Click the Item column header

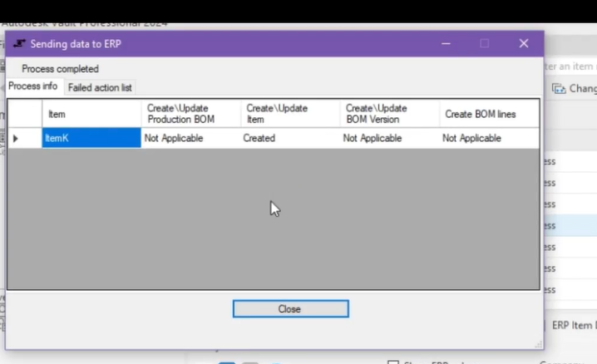pyautogui.click(x=91, y=114)
